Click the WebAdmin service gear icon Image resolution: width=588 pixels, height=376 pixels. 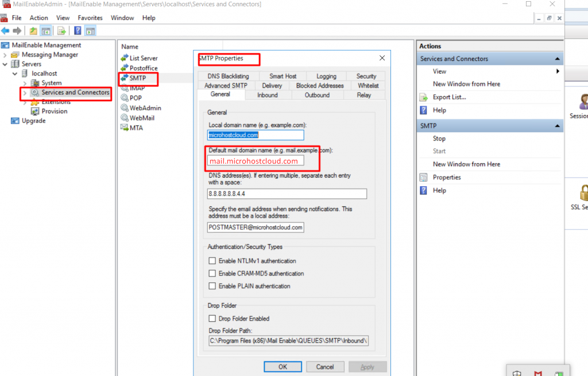[x=125, y=108]
